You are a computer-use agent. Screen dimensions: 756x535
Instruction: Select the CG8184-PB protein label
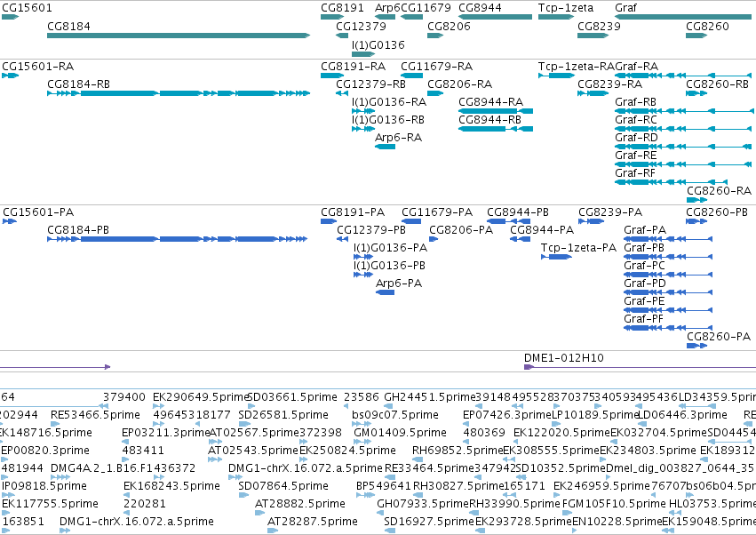pos(78,229)
